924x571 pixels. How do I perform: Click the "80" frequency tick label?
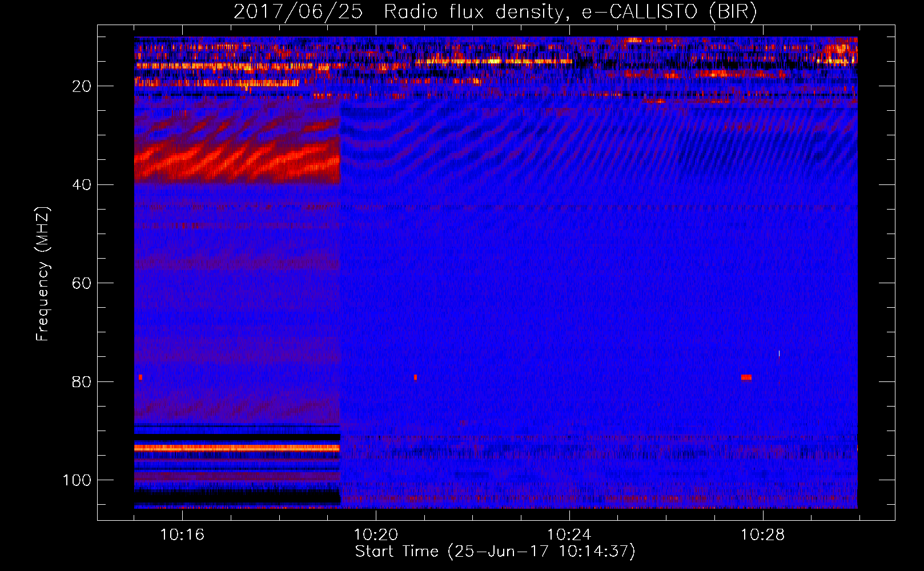pos(82,381)
